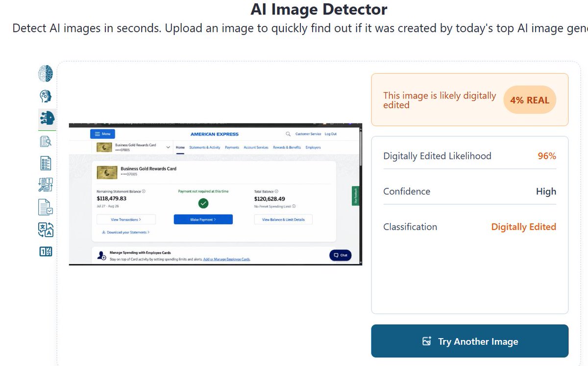
Task: Click the employee cards person-plus icon
Action: [102, 255]
